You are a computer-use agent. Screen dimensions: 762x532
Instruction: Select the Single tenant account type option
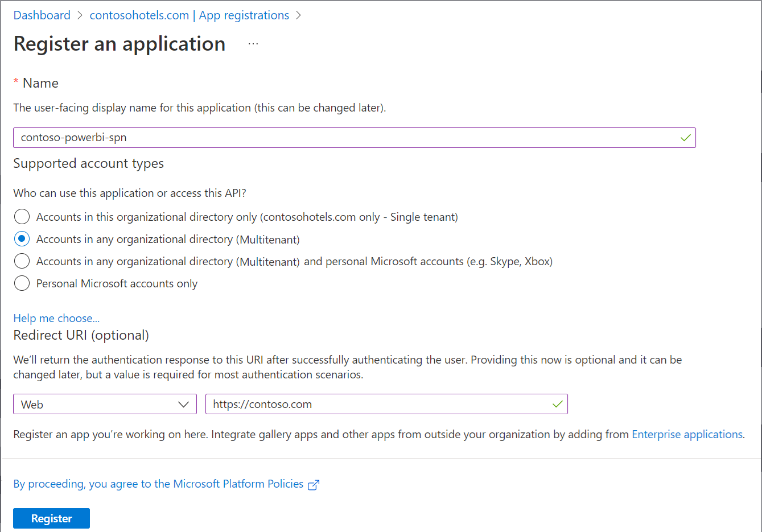[22, 216]
